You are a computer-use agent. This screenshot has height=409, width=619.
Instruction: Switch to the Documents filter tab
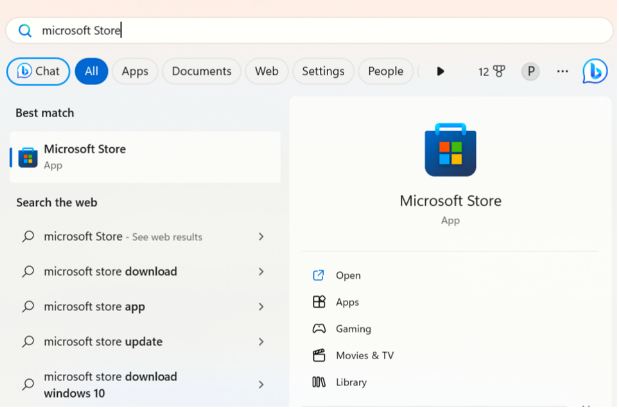click(x=201, y=71)
